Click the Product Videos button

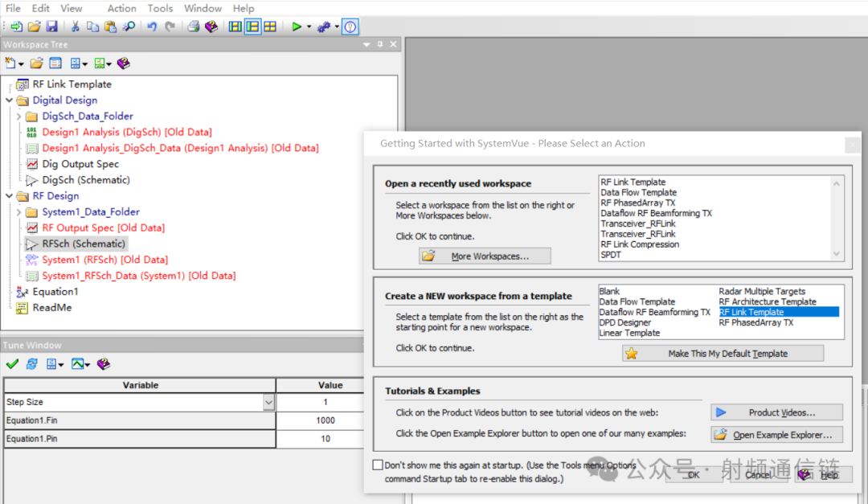tap(776, 412)
